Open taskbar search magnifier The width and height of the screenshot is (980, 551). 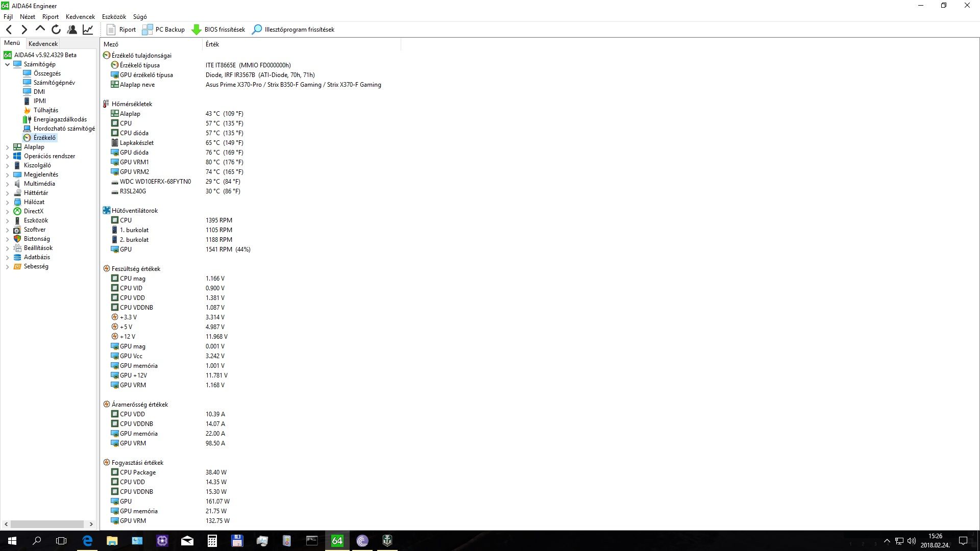pos(37,541)
